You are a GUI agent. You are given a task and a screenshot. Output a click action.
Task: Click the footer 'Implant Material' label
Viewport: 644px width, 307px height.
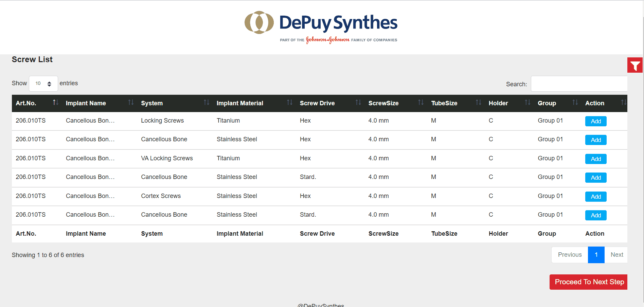[240, 234]
